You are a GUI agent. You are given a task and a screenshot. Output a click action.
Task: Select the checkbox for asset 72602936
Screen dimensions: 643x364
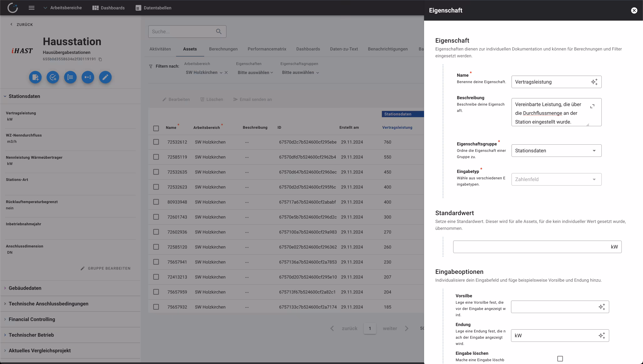[x=156, y=232]
